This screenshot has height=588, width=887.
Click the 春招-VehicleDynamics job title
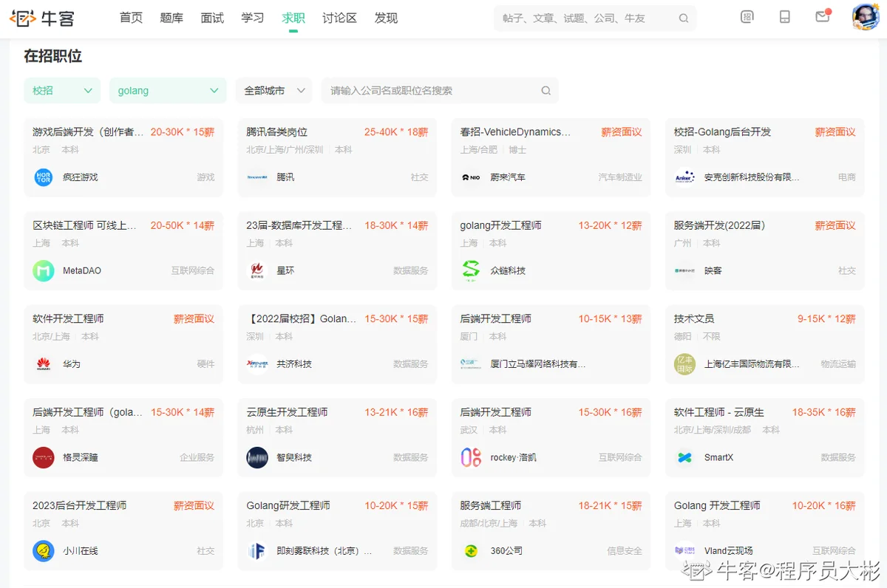(x=516, y=132)
